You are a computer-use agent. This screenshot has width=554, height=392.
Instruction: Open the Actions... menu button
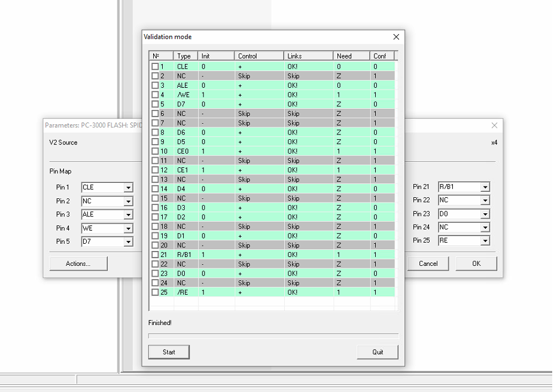pos(78,264)
